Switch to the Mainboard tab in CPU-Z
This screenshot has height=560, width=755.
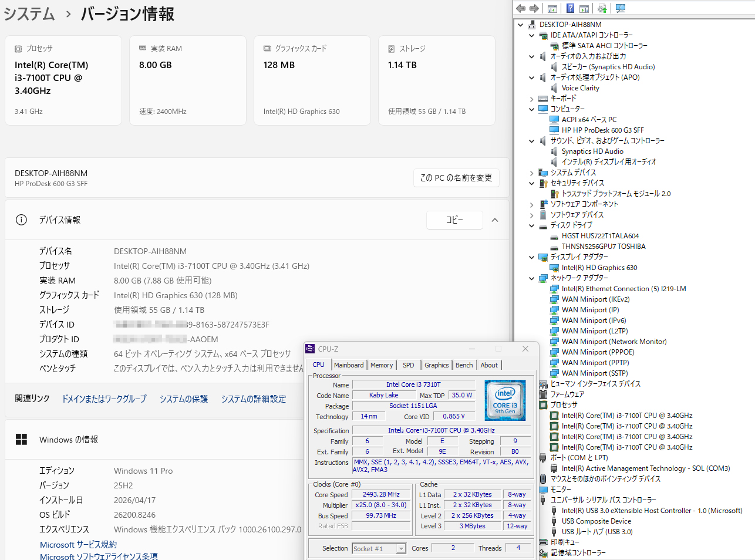pos(349,365)
